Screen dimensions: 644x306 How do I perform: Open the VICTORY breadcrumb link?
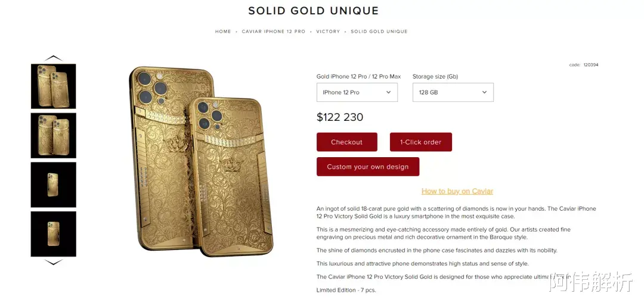tap(328, 31)
